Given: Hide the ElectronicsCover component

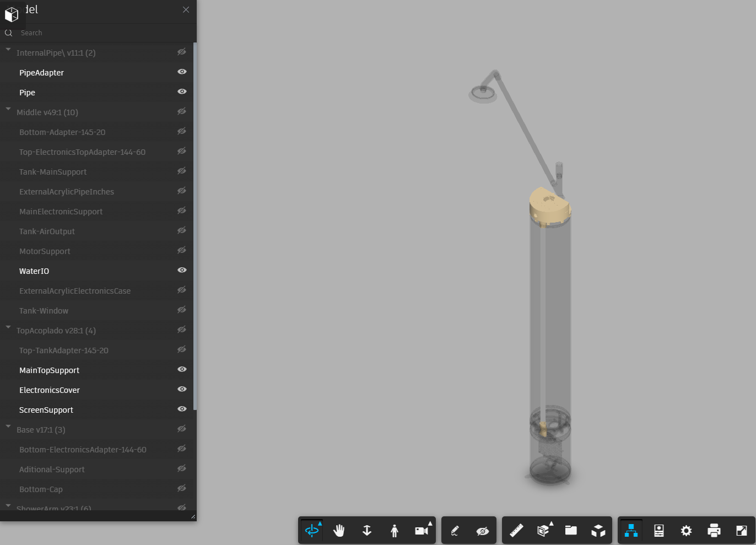Looking at the screenshot, I should point(182,389).
